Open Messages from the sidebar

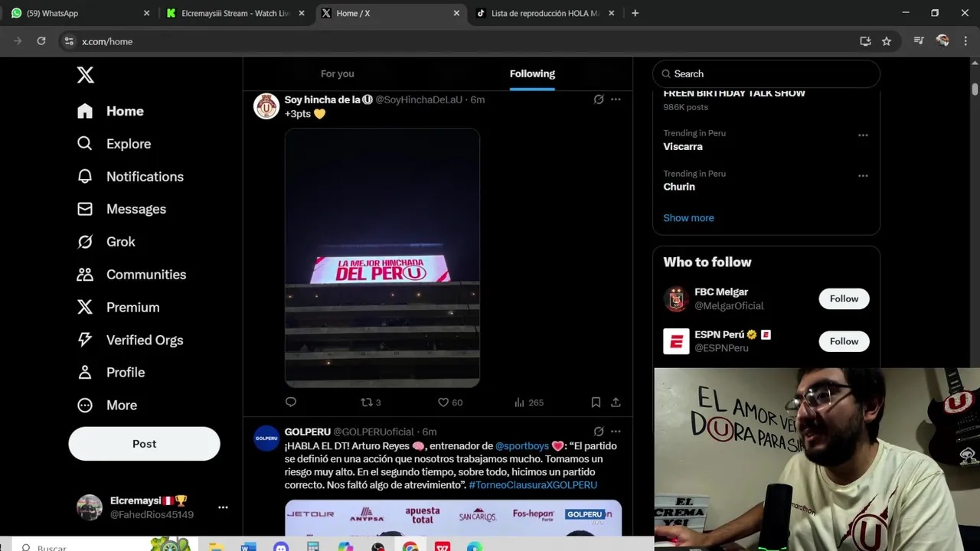tap(121, 209)
